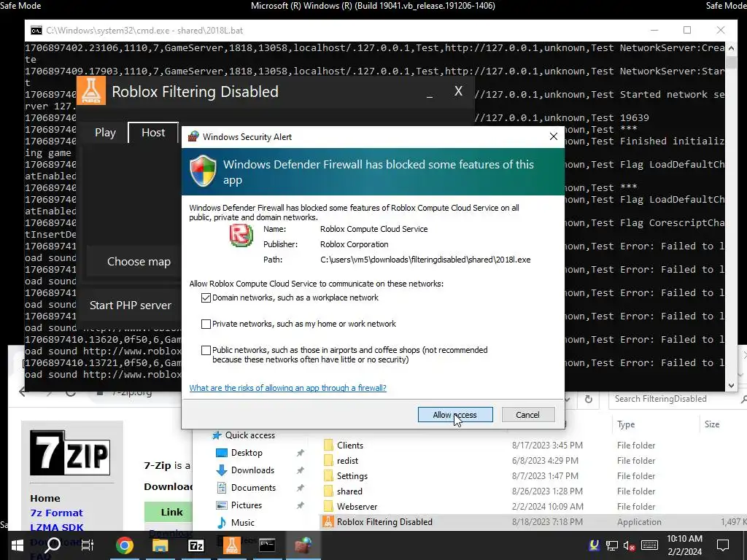Click cmd scrollbar down arrow
The height and width of the screenshot is (560, 747).
pyautogui.click(x=731, y=385)
